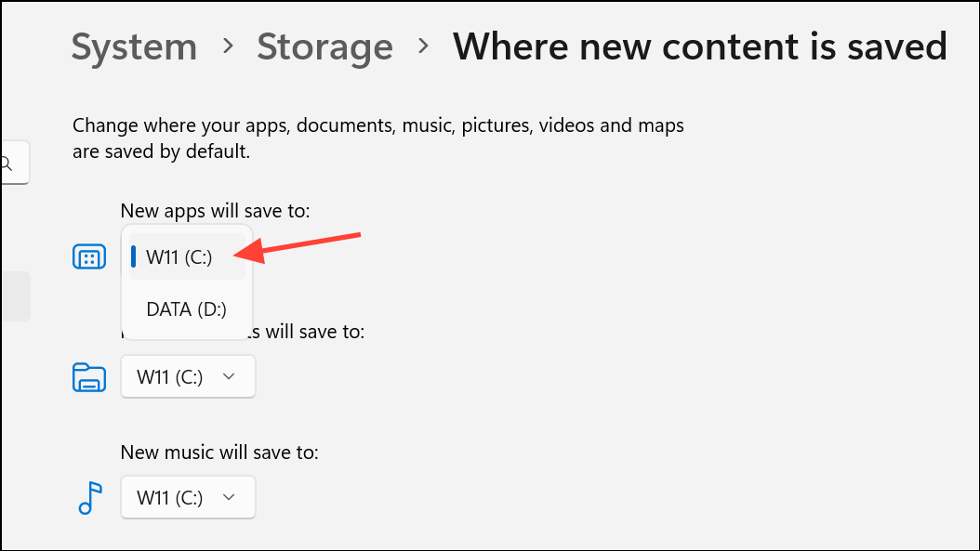
Task: Click the apps icon beside the drive list
Action: [88, 256]
